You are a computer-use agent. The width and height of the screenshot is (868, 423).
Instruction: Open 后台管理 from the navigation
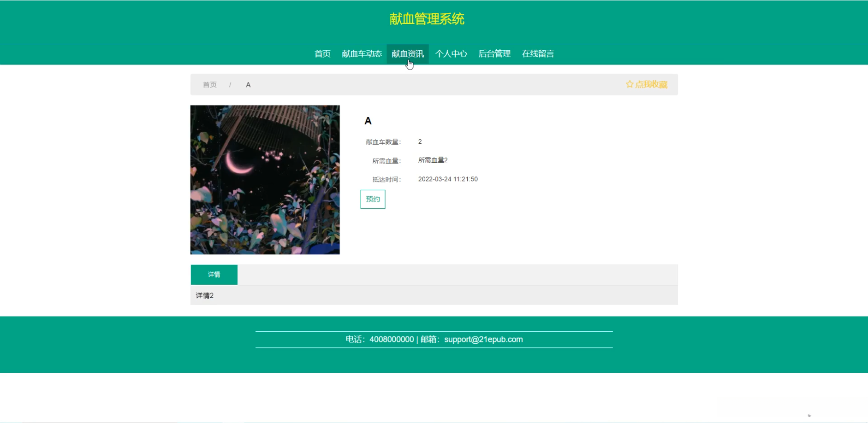click(x=494, y=54)
